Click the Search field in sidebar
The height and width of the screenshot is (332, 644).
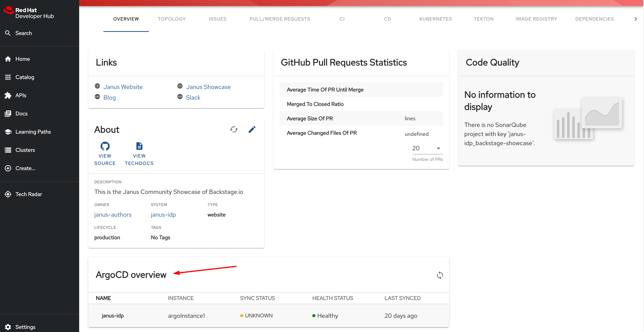pos(23,33)
